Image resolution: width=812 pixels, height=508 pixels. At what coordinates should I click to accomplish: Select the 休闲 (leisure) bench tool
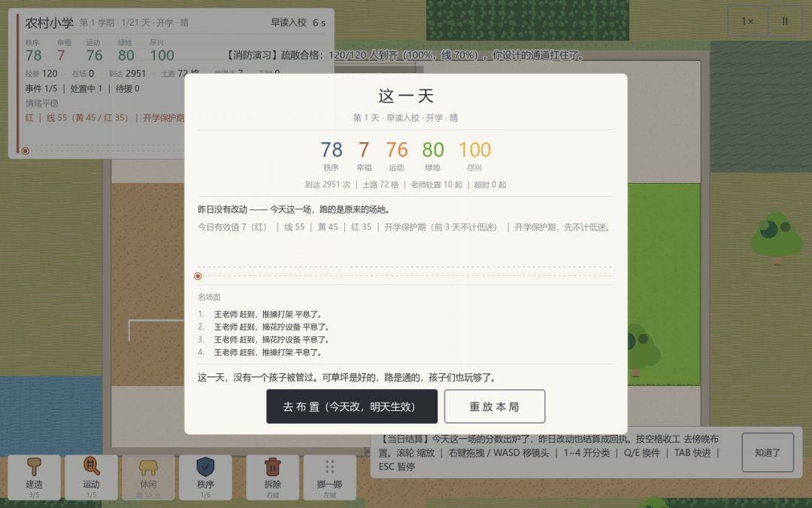click(x=148, y=477)
